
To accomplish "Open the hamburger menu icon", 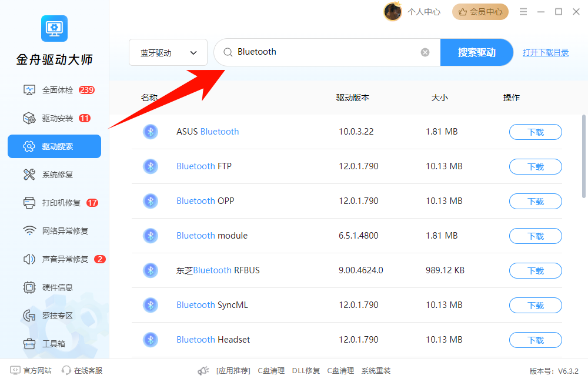I will pos(523,12).
